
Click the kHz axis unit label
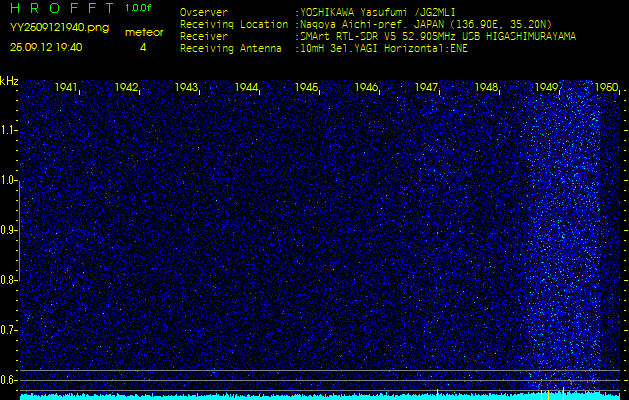pos(9,81)
